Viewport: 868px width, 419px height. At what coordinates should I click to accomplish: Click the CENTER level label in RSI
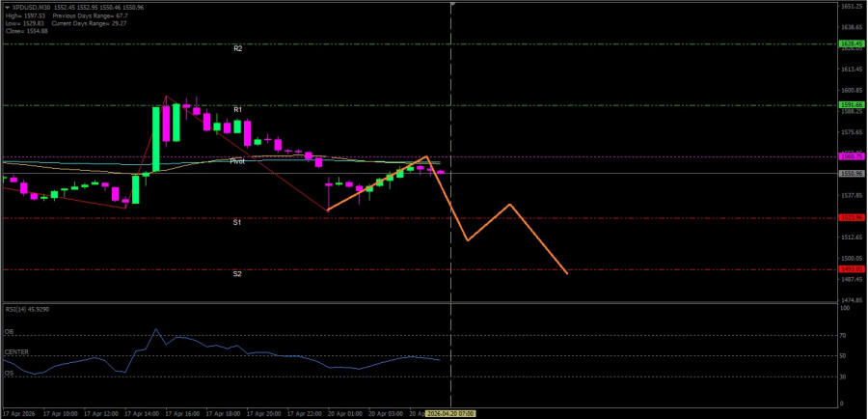[x=15, y=352]
